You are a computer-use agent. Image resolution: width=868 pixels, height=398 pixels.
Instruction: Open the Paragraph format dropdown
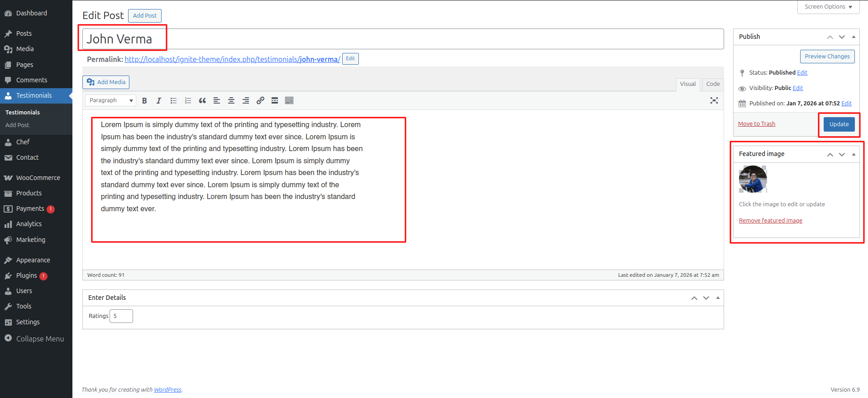(111, 100)
